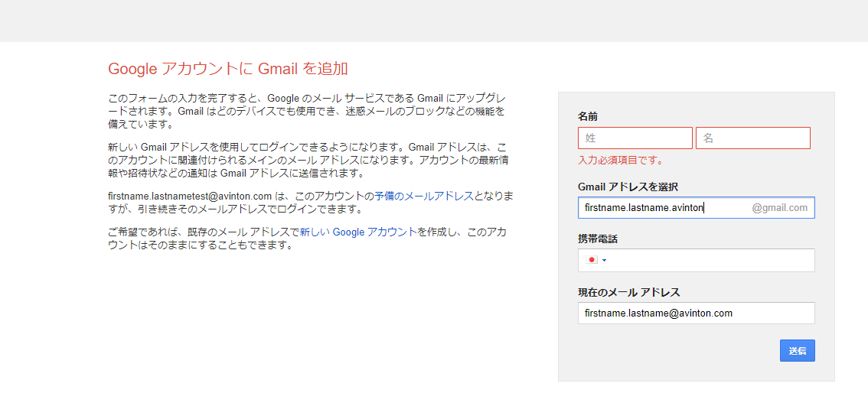Open the 新しい Google アカウント link
This screenshot has height=393, width=868.
tap(358, 232)
